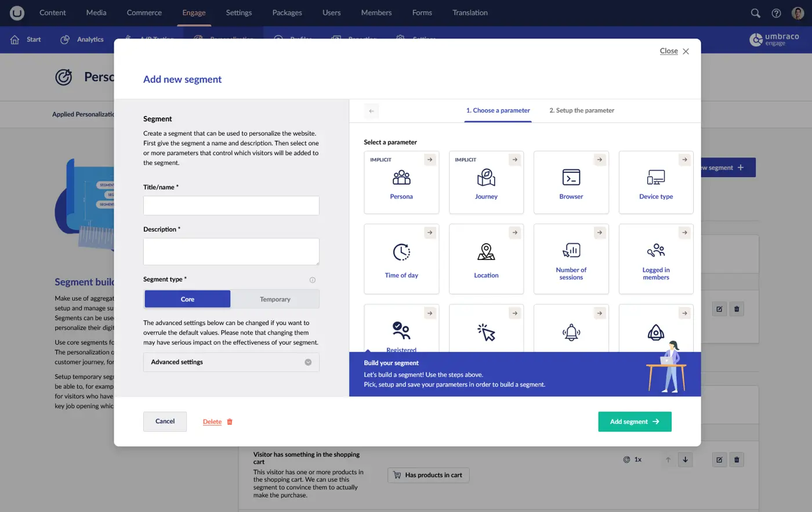This screenshot has height=512, width=812.
Task: Open the Commerce menu section
Action: click(144, 13)
